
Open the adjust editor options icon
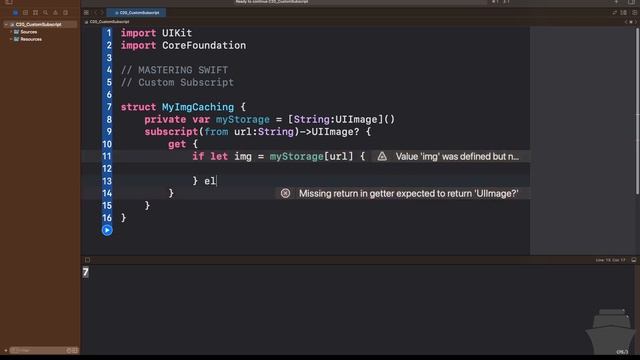click(x=624, y=13)
